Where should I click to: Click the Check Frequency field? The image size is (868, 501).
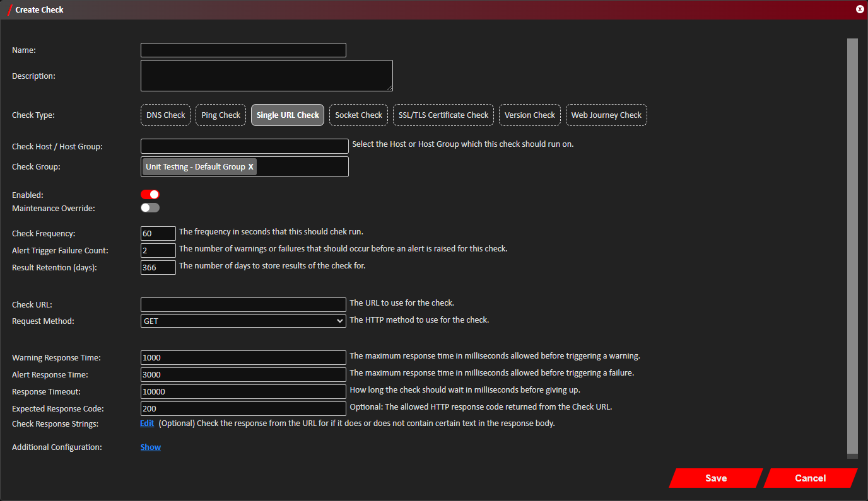[158, 233]
